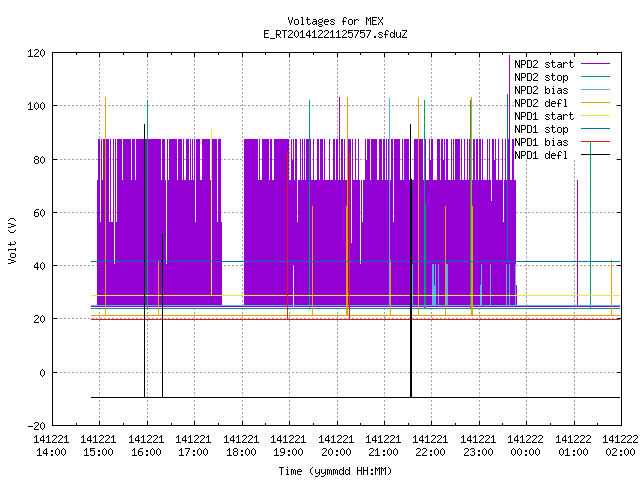Click the 'NPD2 bias' legend label
The height and width of the screenshot is (480, 640).
tap(541, 90)
